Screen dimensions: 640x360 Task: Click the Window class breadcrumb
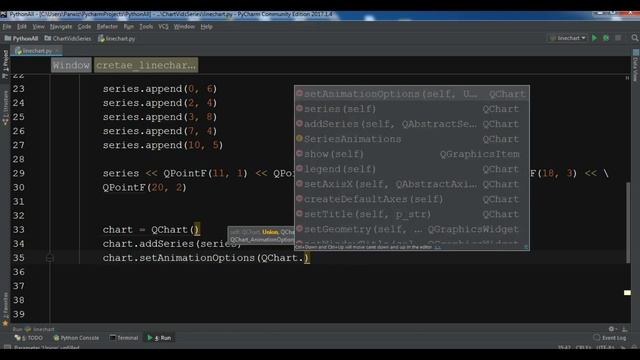coord(71,65)
